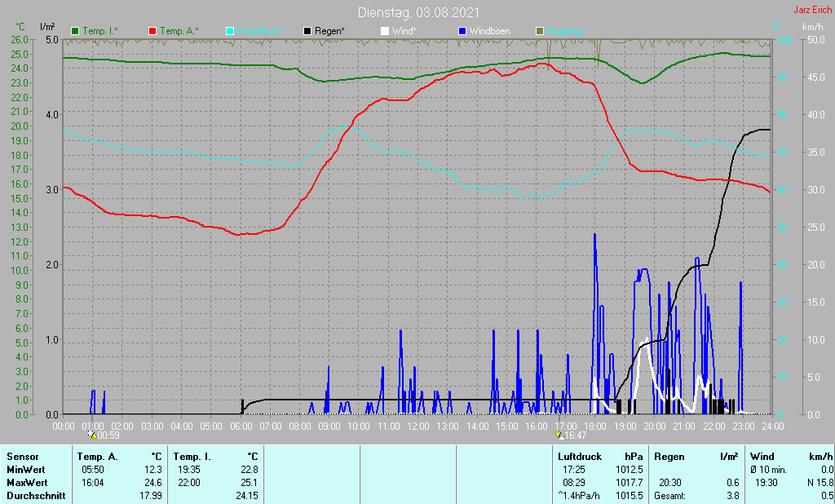
Task: Click the rain Gesamt value 3.8
Action: pyautogui.click(x=731, y=496)
